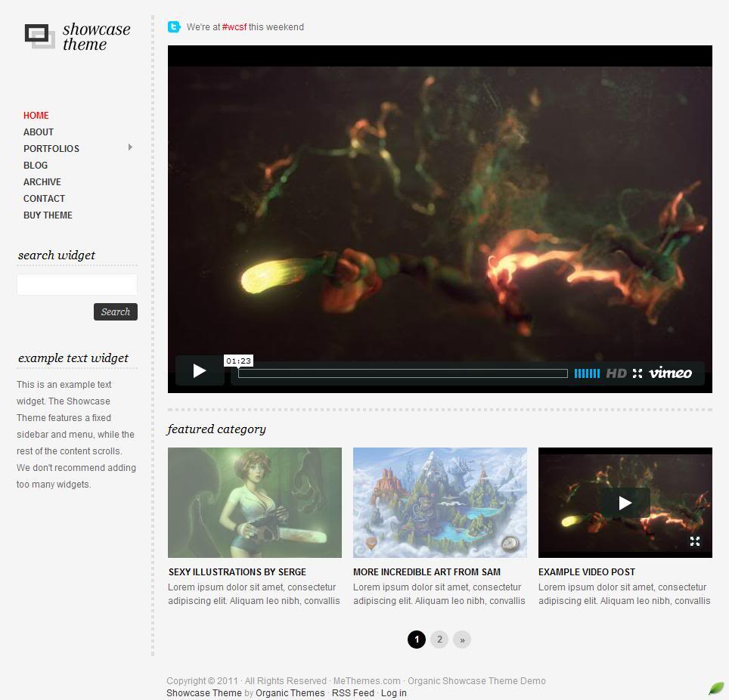Open the Archive menu item
The width and height of the screenshot is (729, 700).
(42, 182)
